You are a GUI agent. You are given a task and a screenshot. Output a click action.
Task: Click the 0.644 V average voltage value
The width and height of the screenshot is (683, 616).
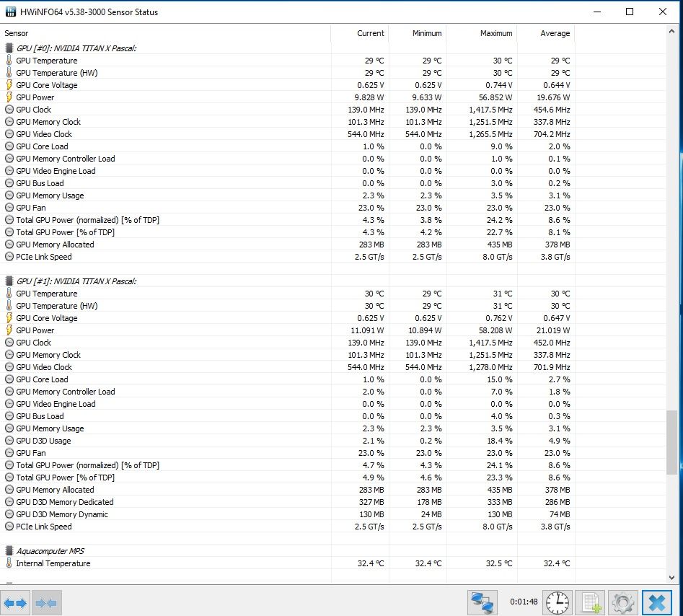556,85
